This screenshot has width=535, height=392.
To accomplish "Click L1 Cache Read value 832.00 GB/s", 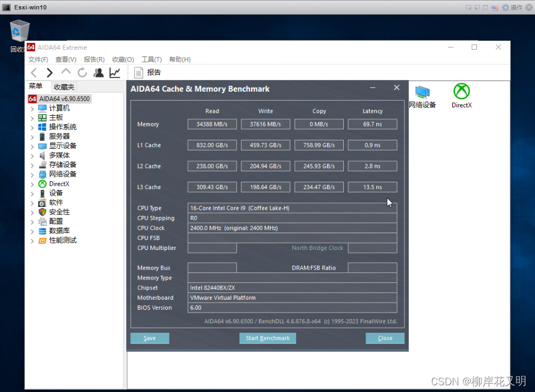I will pos(212,145).
